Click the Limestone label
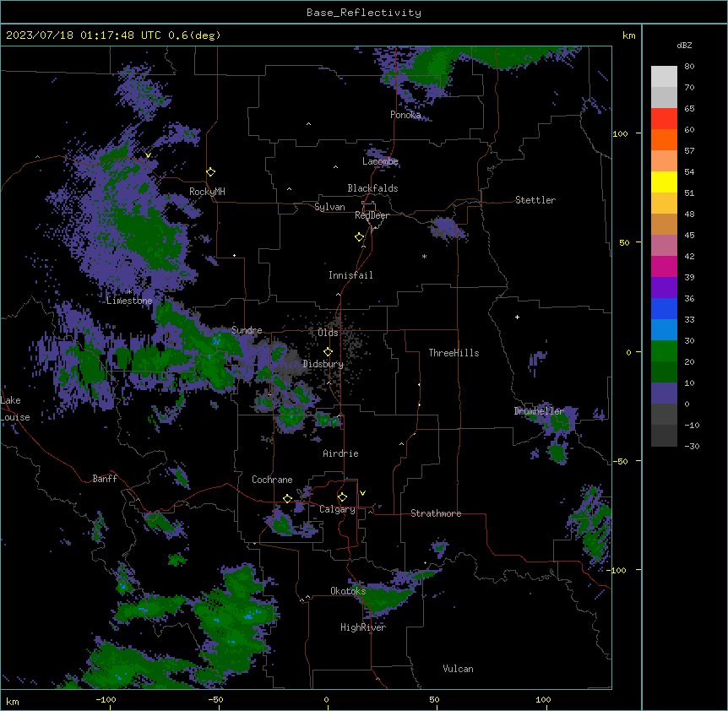The height and width of the screenshot is (711, 728). [x=129, y=301]
